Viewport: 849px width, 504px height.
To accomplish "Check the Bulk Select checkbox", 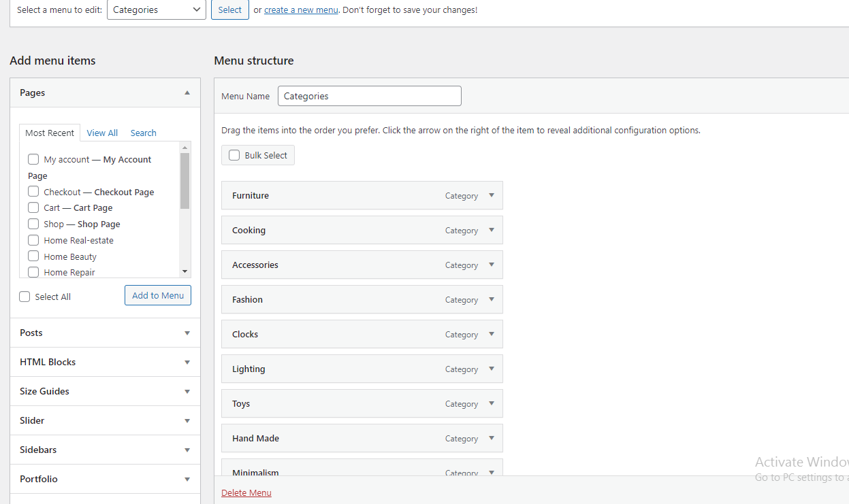I will [234, 155].
